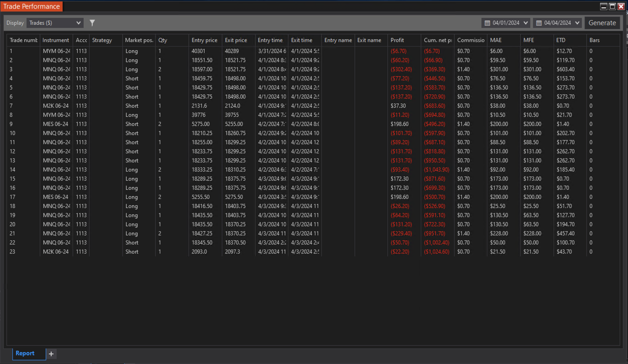Viewport: 628px width, 364px height.
Task: Click the start date calendar icon
Action: [x=487, y=23]
